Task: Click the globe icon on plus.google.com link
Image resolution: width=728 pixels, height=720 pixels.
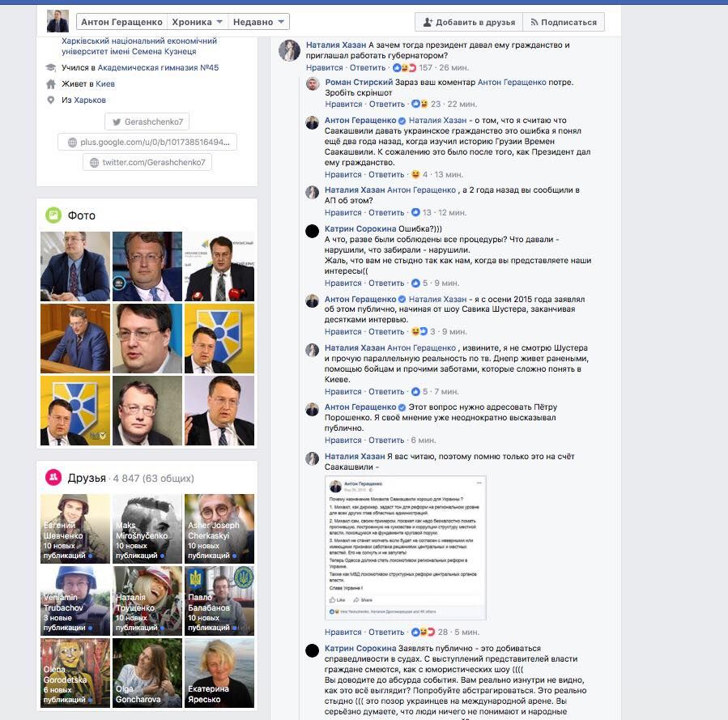Action: (x=72, y=143)
